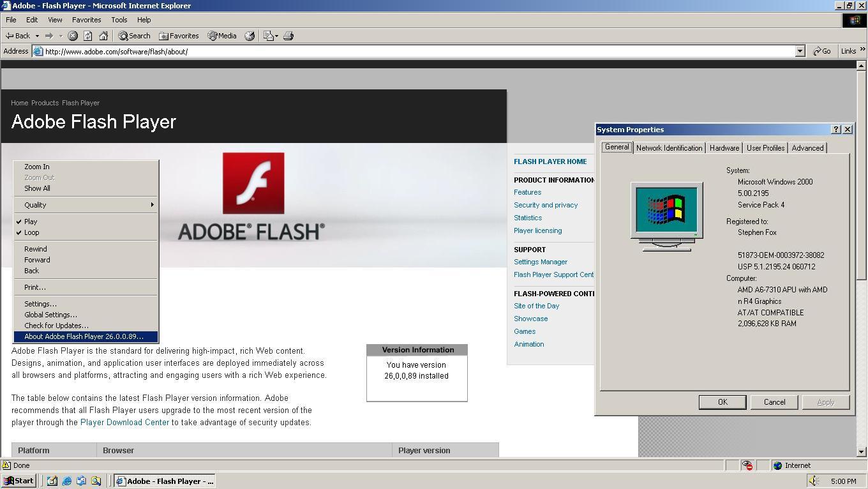Open the address bar dropdown arrow

pyautogui.click(x=800, y=51)
